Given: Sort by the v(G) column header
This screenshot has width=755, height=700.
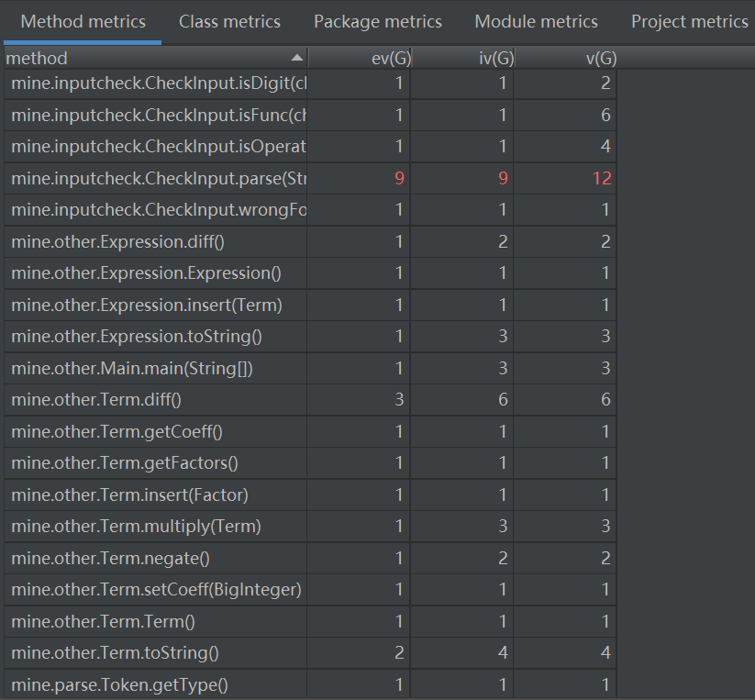Looking at the screenshot, I should (x=566, y=58).
